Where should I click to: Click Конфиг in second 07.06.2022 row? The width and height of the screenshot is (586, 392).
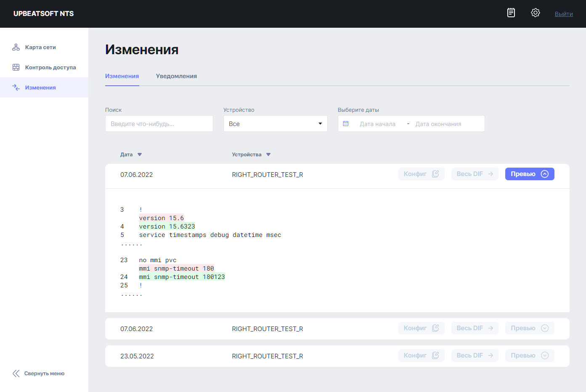pos(422,328)
